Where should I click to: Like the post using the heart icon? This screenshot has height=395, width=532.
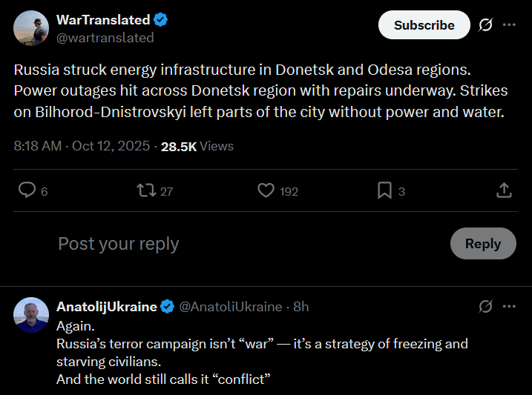coord(266,190)
